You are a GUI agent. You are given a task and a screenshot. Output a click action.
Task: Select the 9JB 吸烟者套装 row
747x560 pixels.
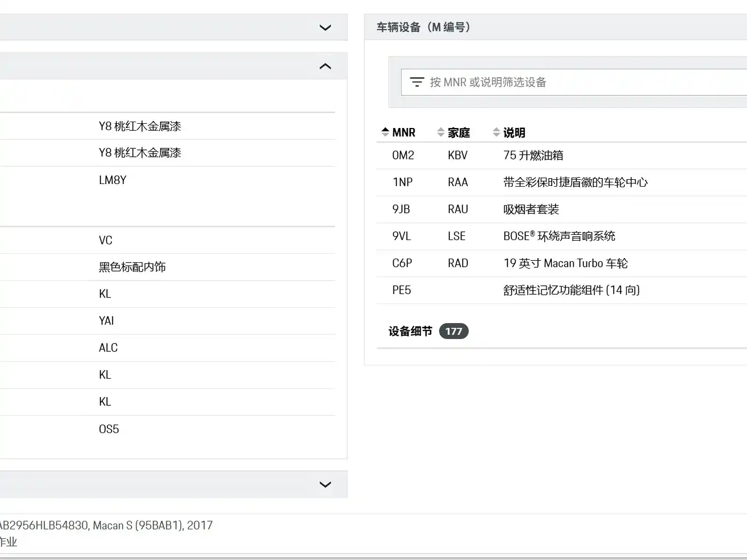coord(561,209)
